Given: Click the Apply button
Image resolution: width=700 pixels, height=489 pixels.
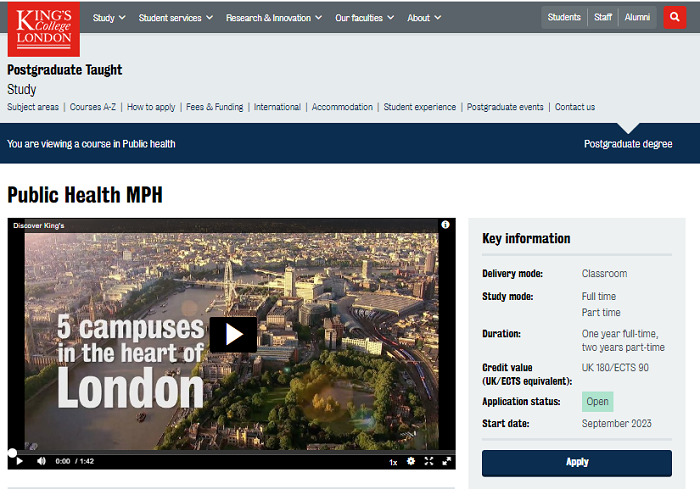Looking at the screenshot, I should click(577, 462).
